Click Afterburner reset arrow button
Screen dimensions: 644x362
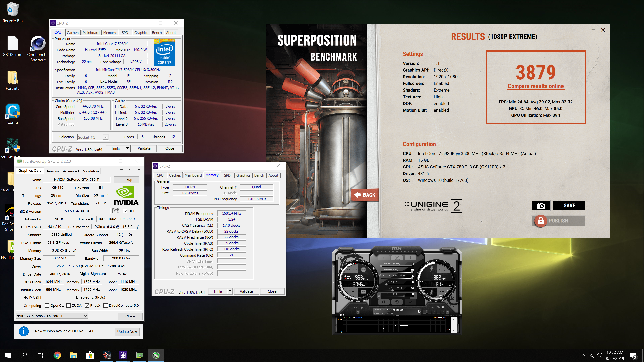[x=397, y=302]
